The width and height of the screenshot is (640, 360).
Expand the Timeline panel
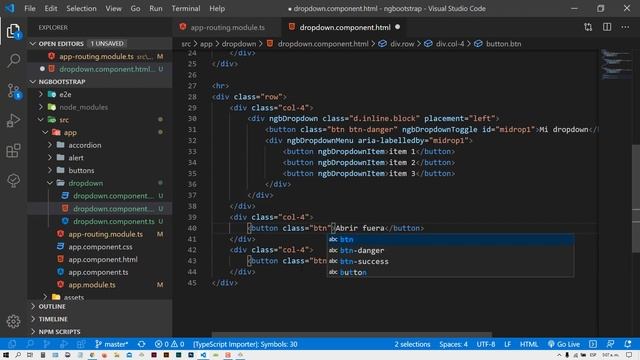point(100,319)
